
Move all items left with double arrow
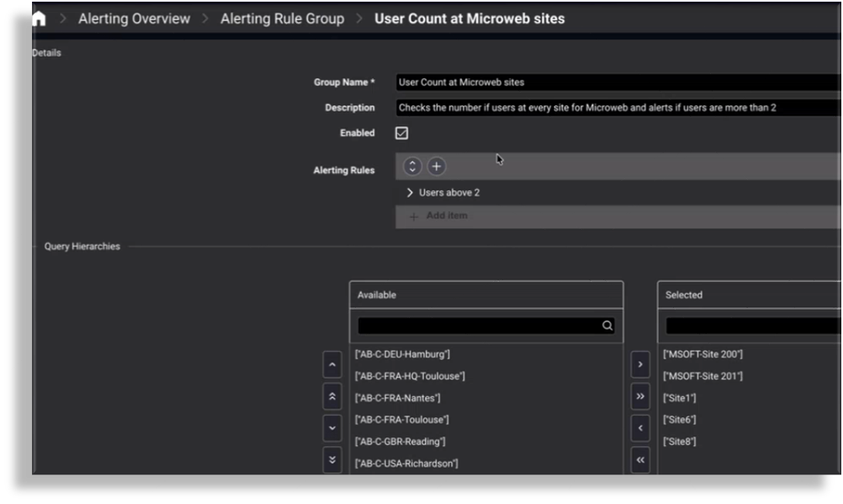tap(640, 460)
